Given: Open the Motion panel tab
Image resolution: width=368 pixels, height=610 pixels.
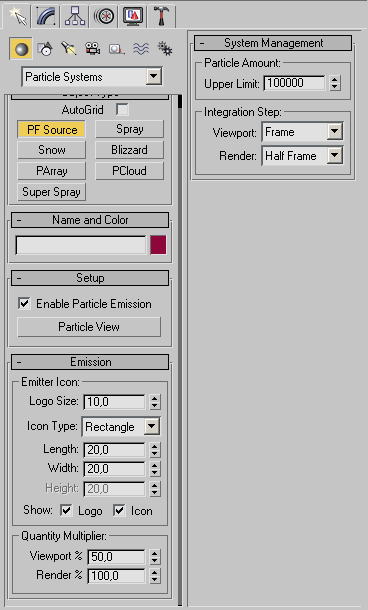Looking at the screenshot, I should (x=104, y=16).
